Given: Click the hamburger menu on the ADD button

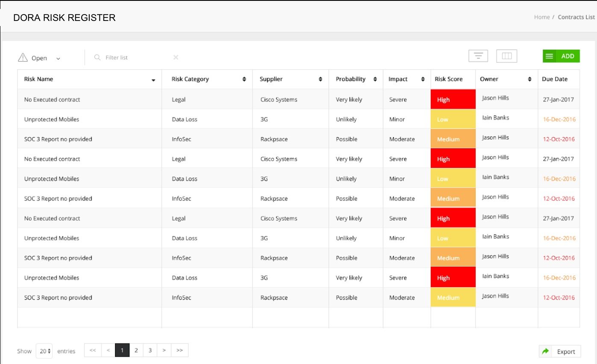Looking at the screenshot, I should click(549, 56).
